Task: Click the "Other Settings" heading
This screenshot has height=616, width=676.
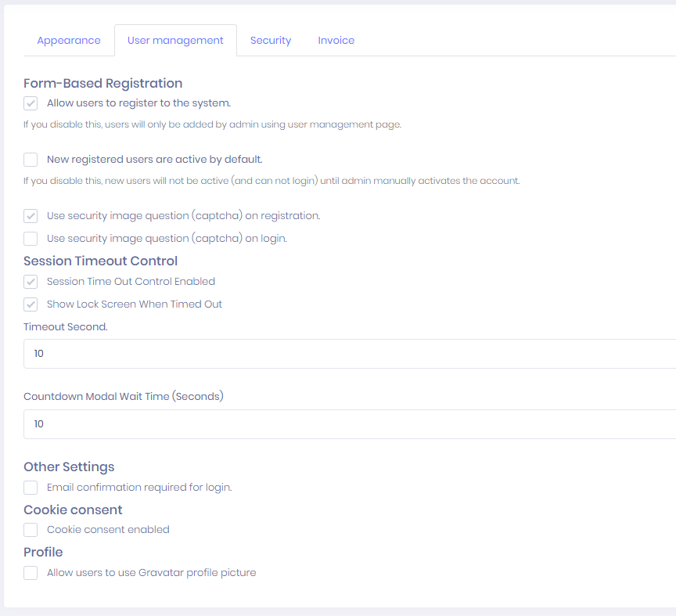Action: pos(69,467)
